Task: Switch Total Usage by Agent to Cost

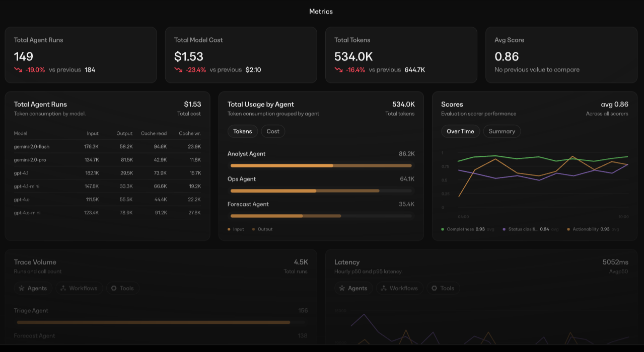Action: [x=273, y=131]
